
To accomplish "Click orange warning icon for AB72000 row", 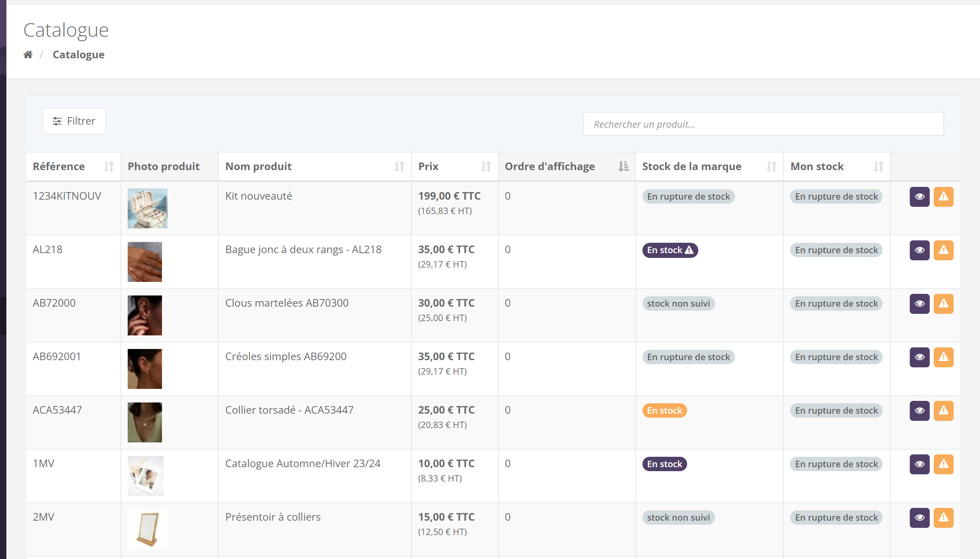I will pyautogui.click(x=944, y=304).
